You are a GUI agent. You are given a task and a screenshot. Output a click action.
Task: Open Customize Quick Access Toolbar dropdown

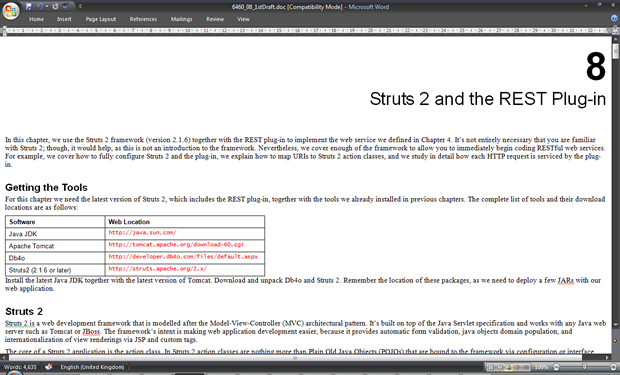(80, 6)
